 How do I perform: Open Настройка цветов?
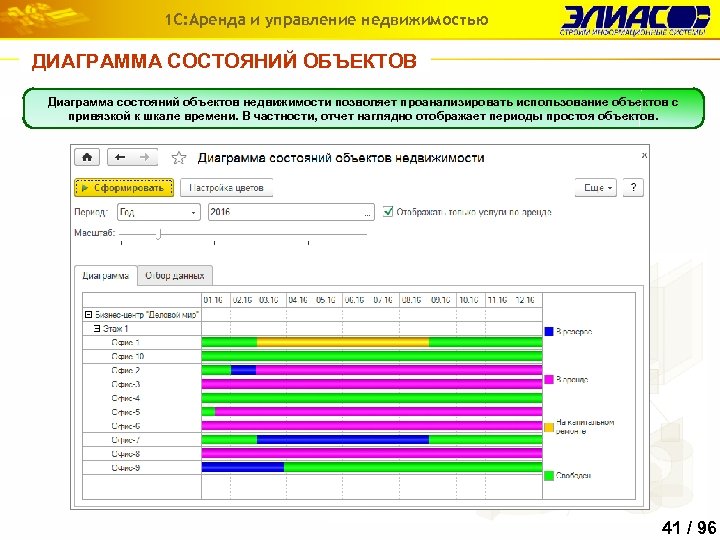coord(226,188)
